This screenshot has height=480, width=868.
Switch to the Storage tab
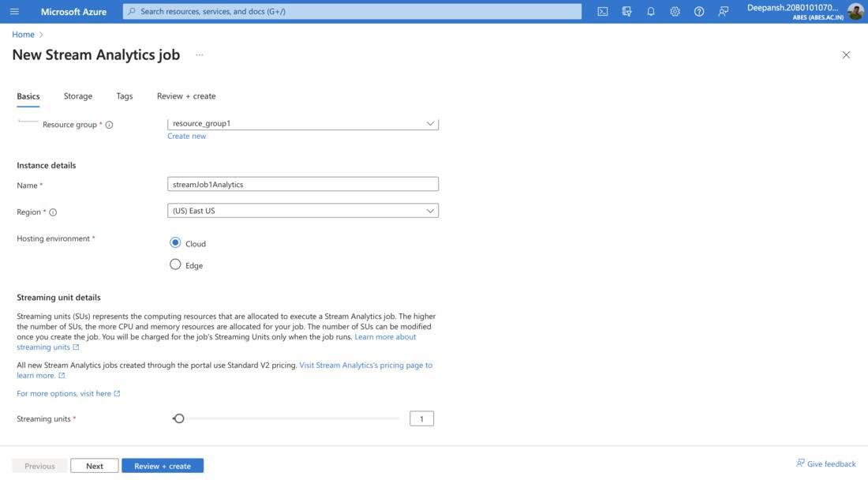coord(78,96)
